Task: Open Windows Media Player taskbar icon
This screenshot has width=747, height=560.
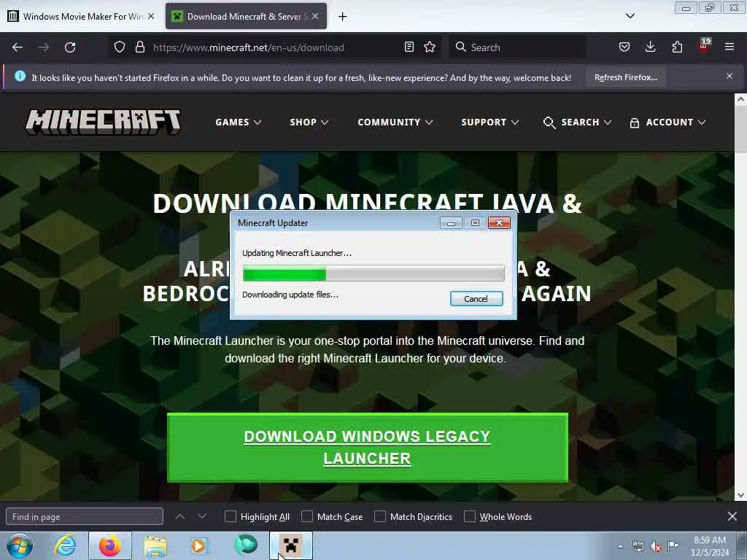Action: (x=198, y=545)
